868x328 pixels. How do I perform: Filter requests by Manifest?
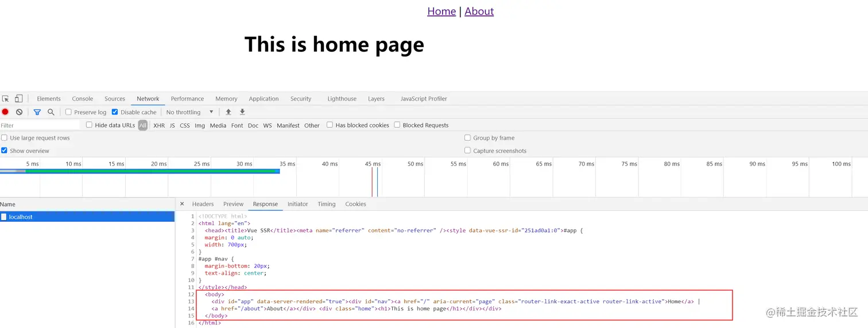(x=288, y=125)
